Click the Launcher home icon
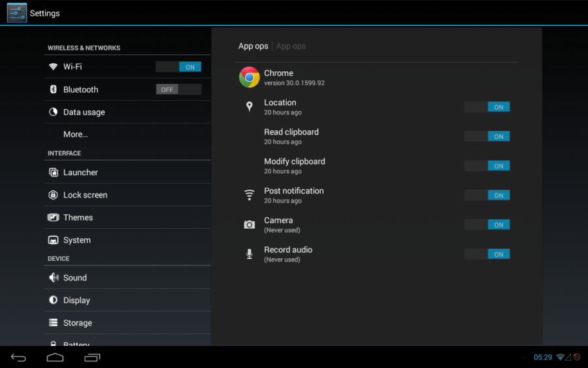 [x=54, y=172]
